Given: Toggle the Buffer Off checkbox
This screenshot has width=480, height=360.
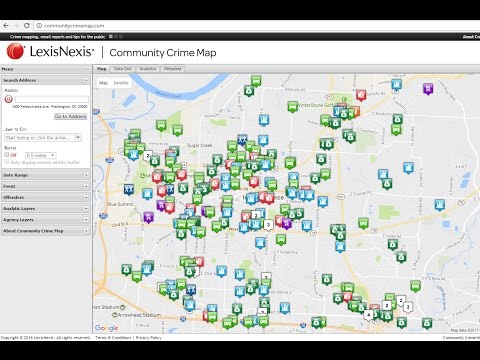Looking at the screenshot, I should 6,155.
